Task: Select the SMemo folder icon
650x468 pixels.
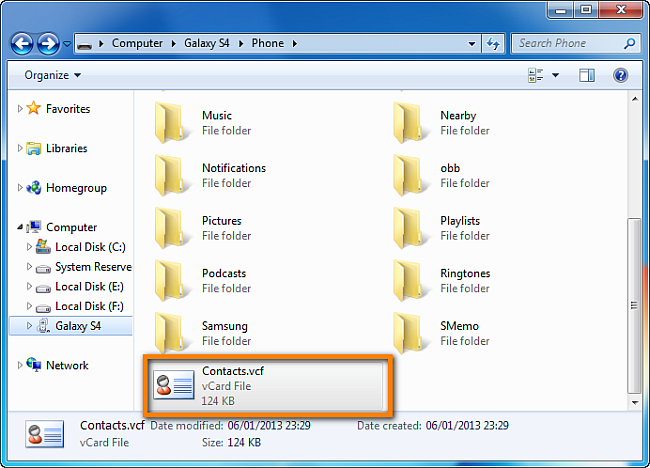Action: coord(408,333)
